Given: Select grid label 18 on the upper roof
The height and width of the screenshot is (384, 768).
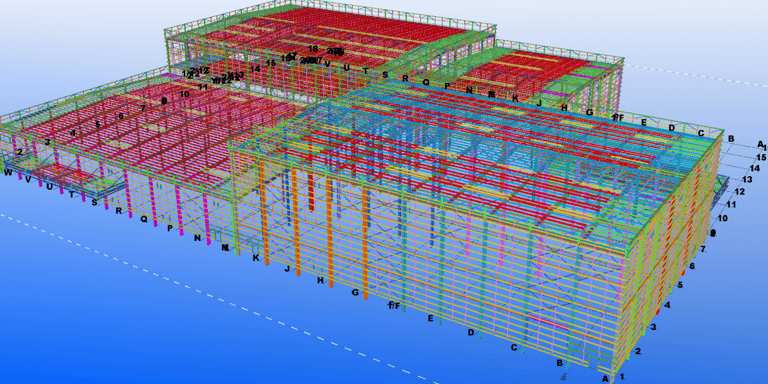Looking at the screenshot, I should click(313, 48).
